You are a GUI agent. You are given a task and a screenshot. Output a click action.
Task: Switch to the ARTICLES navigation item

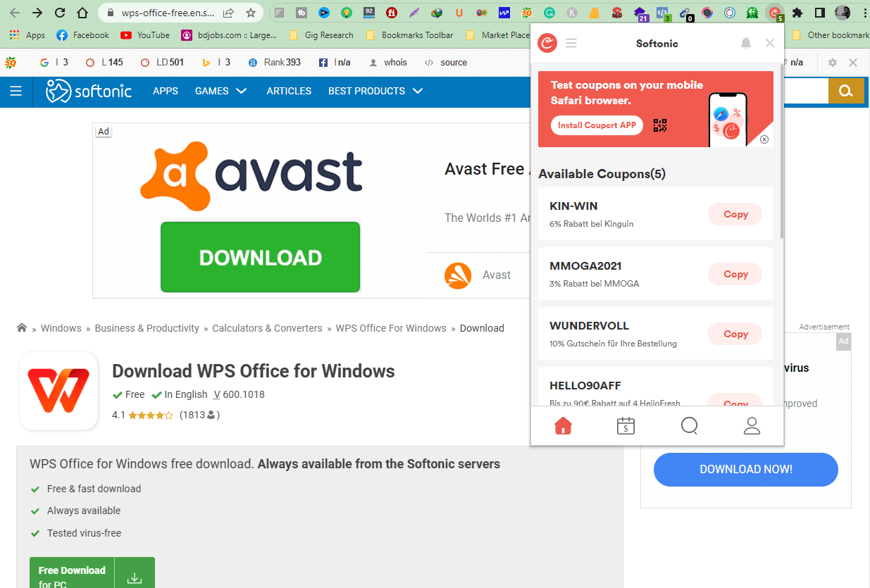[289, 90]
